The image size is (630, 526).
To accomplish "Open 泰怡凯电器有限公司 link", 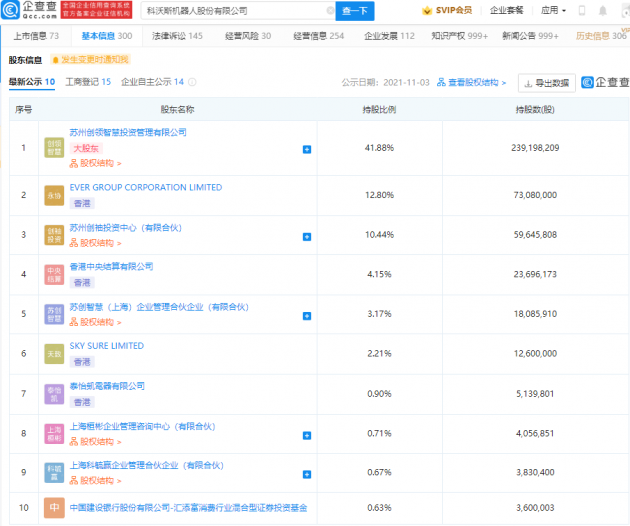I will [x=107, y=386].
